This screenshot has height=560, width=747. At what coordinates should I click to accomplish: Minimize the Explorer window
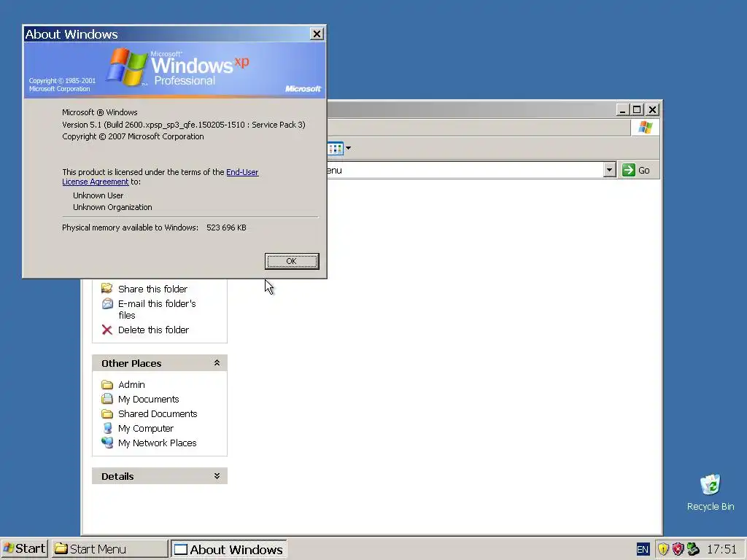click(x=622, y=109)
